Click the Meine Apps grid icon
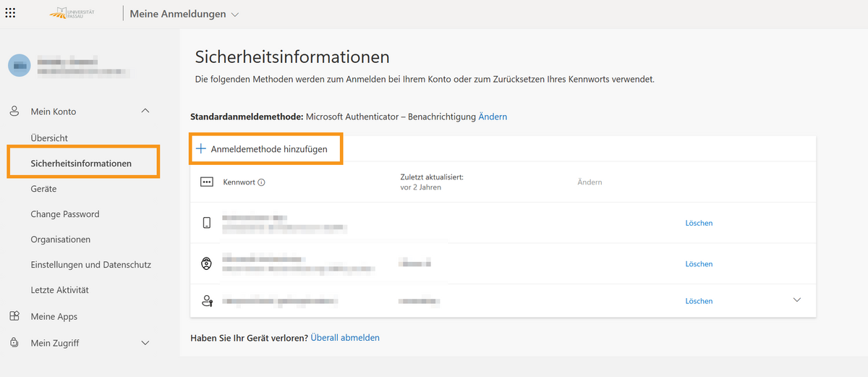This screenshot has width=868, height=377. [14, 316]
